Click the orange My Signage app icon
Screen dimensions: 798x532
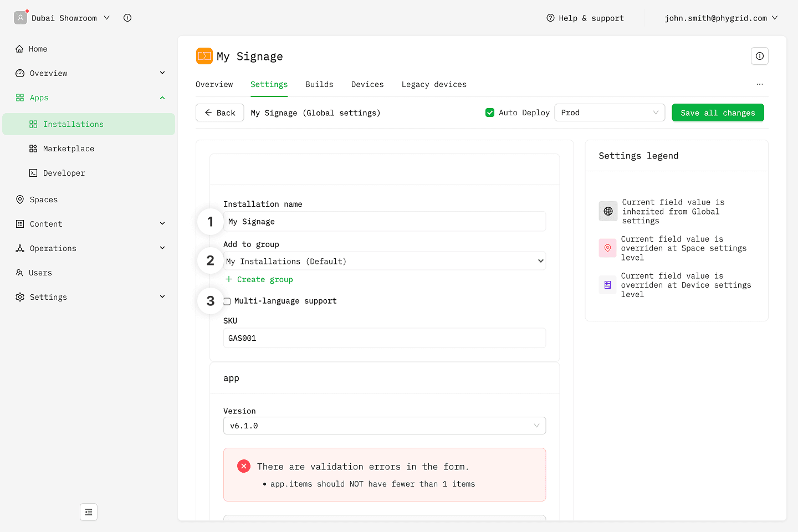[204, 56]
